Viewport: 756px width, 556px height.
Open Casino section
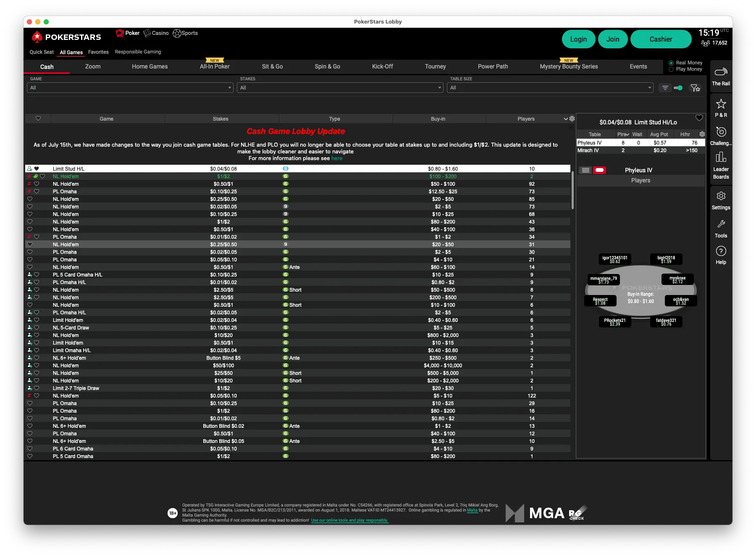point(156,33)
